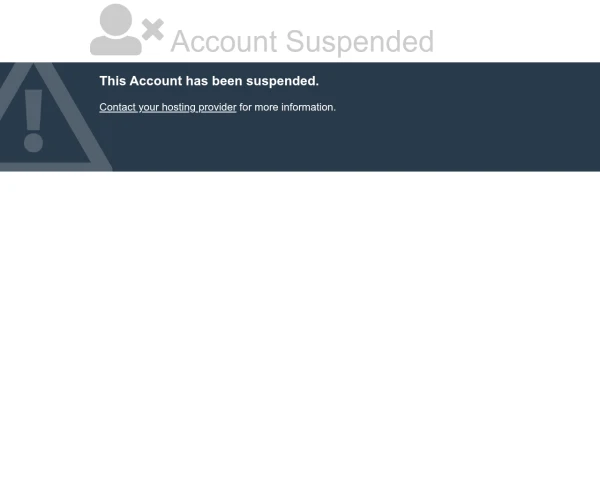Click the word 'Suspended' in the heading
The image size is (600, 480).
coord(360,42)
